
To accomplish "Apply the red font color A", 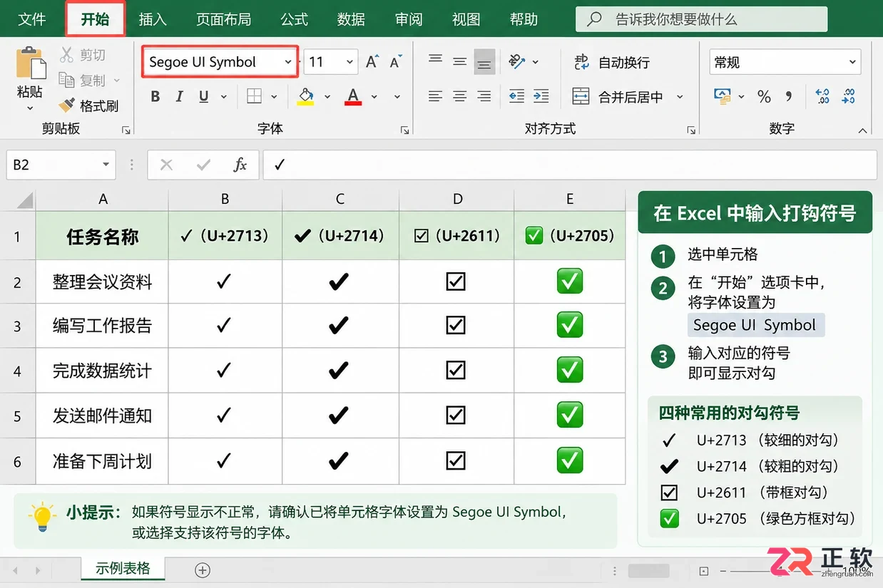I will tap(353, 96).
